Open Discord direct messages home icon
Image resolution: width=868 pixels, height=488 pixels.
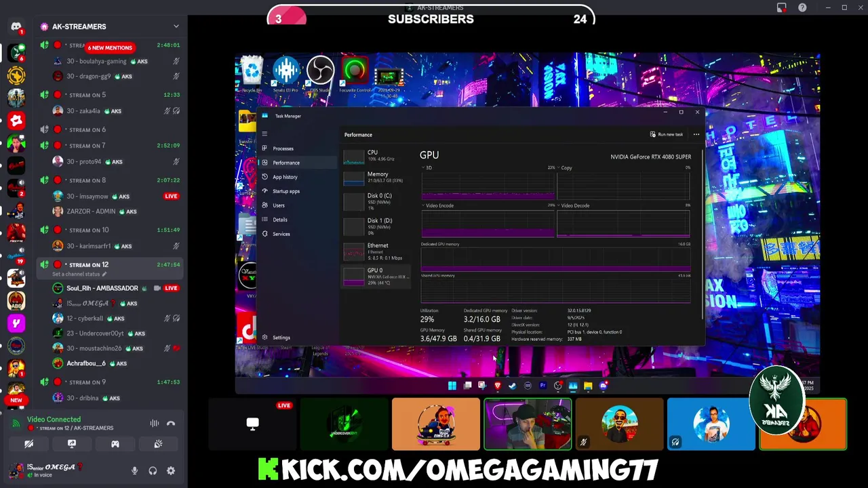[x=16, y=26]
